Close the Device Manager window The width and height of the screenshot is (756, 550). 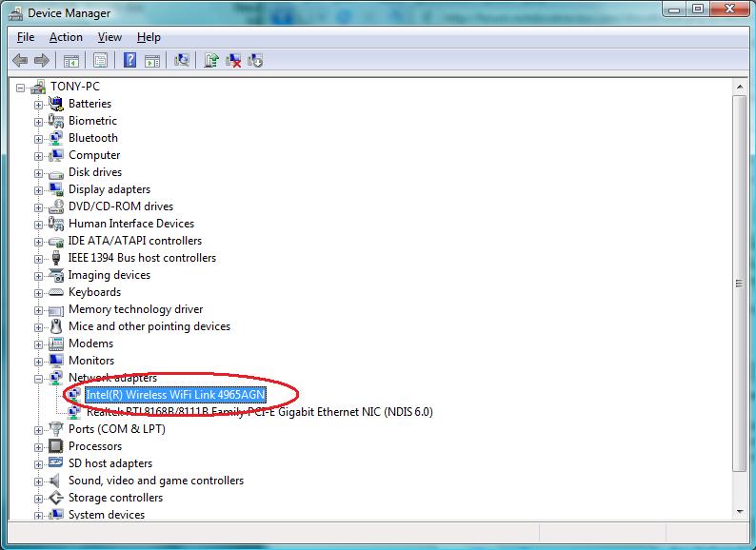coord(729,9)
